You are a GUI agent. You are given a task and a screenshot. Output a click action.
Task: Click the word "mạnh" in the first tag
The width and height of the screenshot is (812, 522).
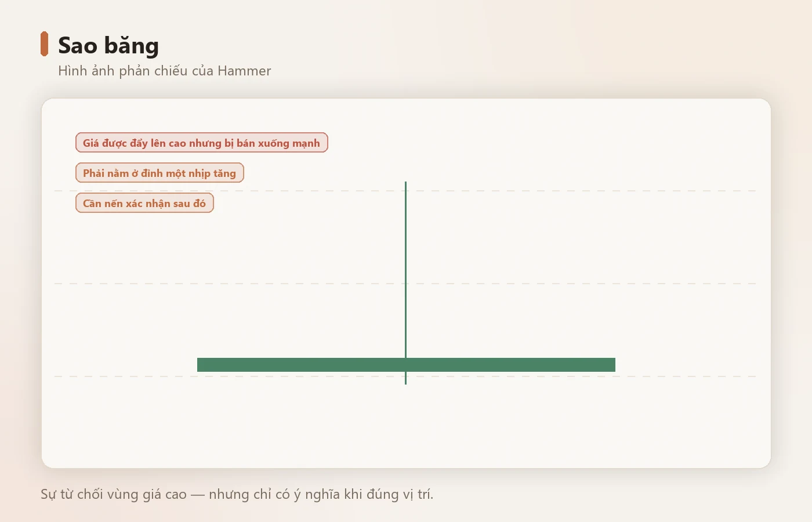tap(306, 143)
